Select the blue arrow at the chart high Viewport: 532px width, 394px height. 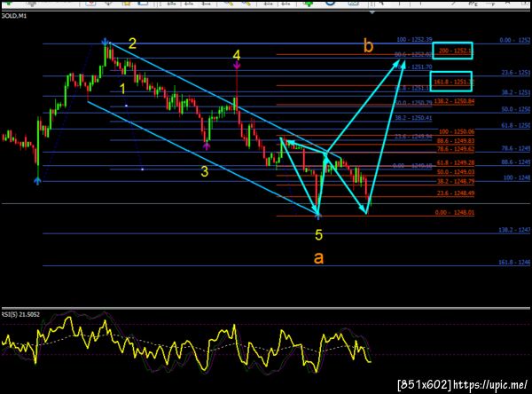106,42
